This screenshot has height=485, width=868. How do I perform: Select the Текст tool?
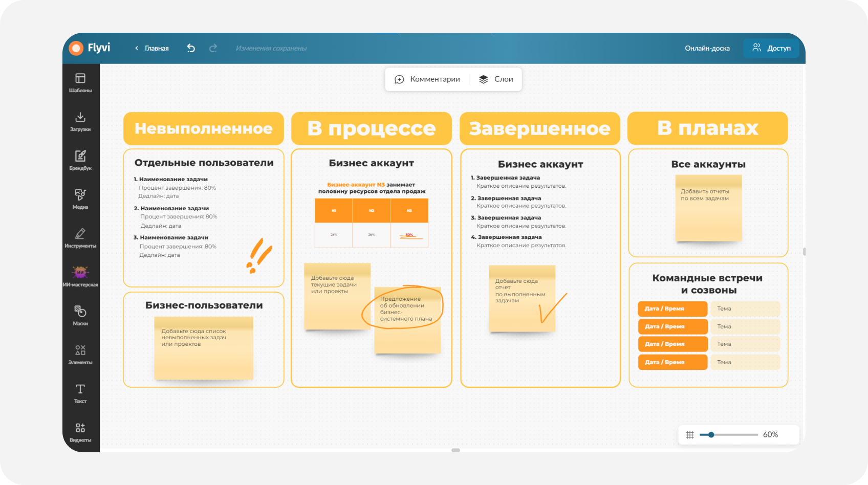pyautogui.click(x=80, y=393)
